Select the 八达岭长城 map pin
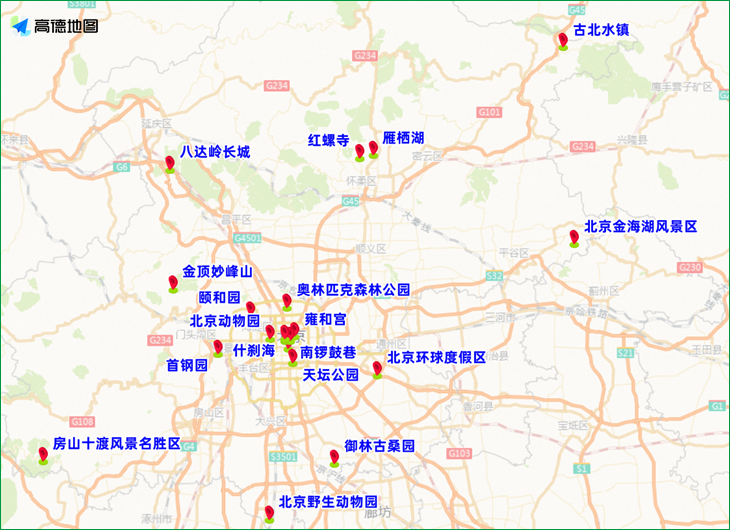This screenshot has width=730, height=530. [170, 163]
